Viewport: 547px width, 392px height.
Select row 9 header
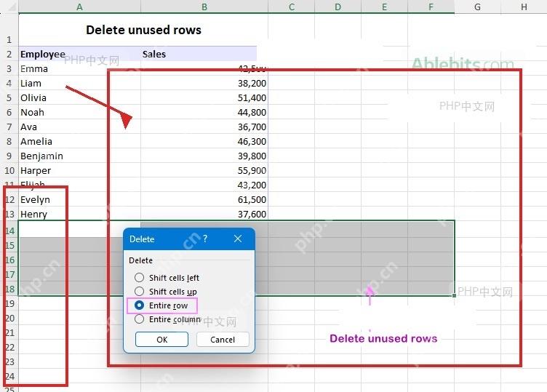tap(9, 156)
